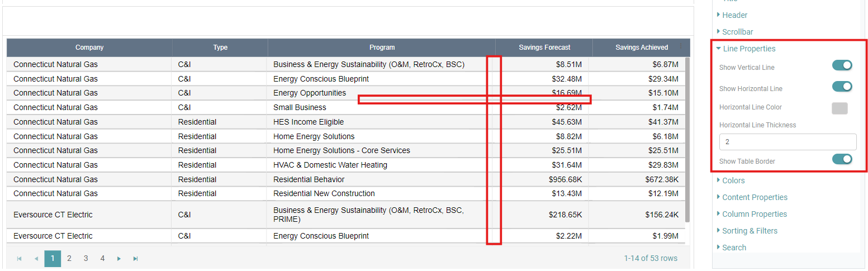Screen dimensions: 868x271
Task: Click the previous page arrow in pagination
Action: tap(36, 259)
